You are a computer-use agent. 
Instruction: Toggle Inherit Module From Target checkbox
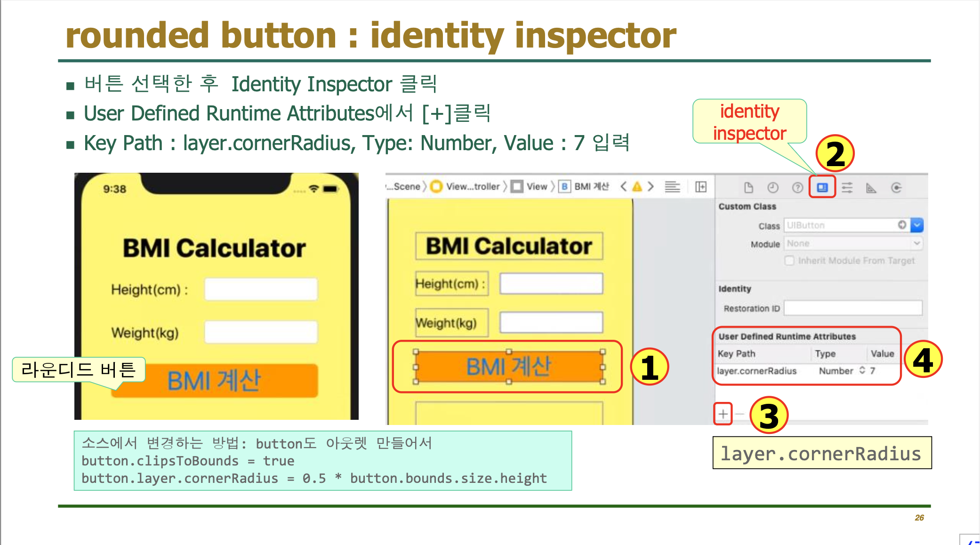[x=789, y=261]
